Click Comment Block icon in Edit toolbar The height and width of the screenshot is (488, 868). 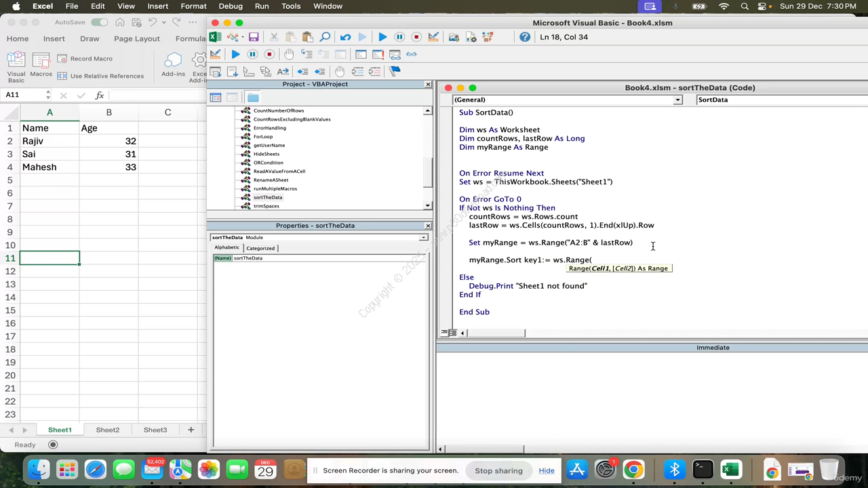click(x=357, y=71)
